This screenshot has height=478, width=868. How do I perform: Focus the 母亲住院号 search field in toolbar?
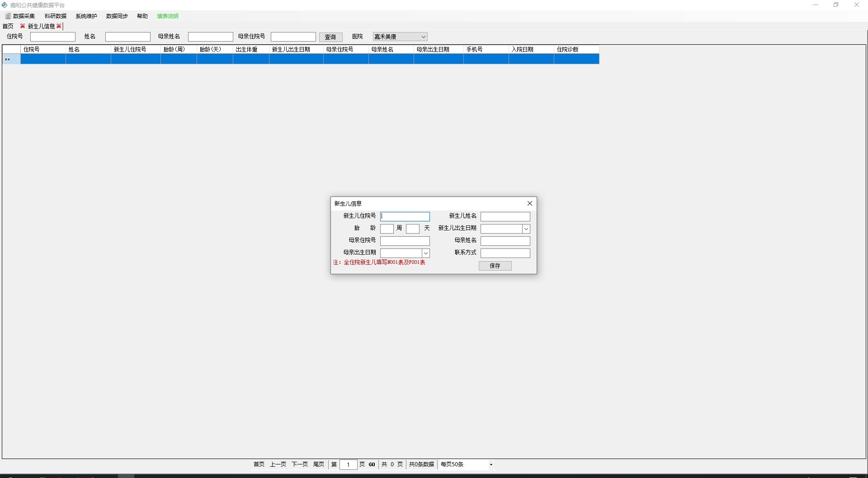[293, 37]
